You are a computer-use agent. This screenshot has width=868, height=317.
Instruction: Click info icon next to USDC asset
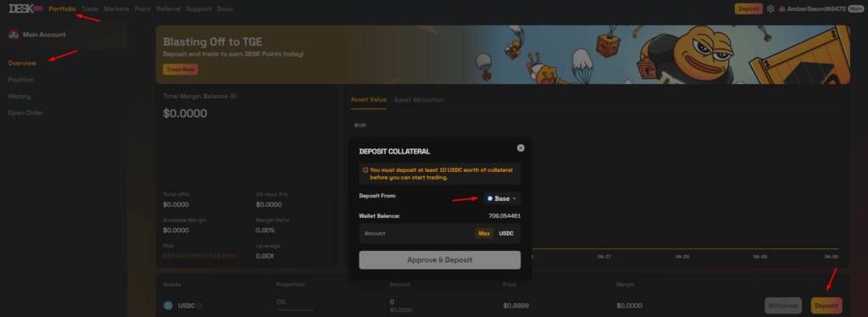(199, 305)
